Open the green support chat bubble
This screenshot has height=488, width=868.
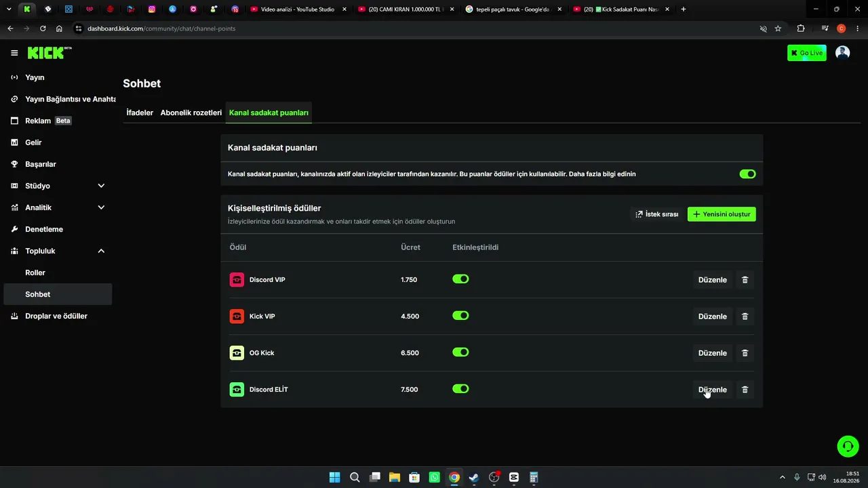(x=848, y=446)
